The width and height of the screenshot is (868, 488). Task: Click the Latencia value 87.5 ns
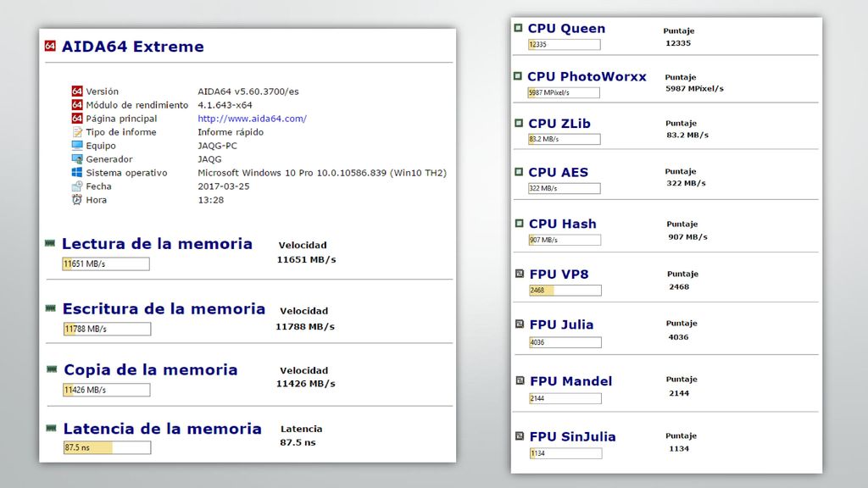pos(298,442)
